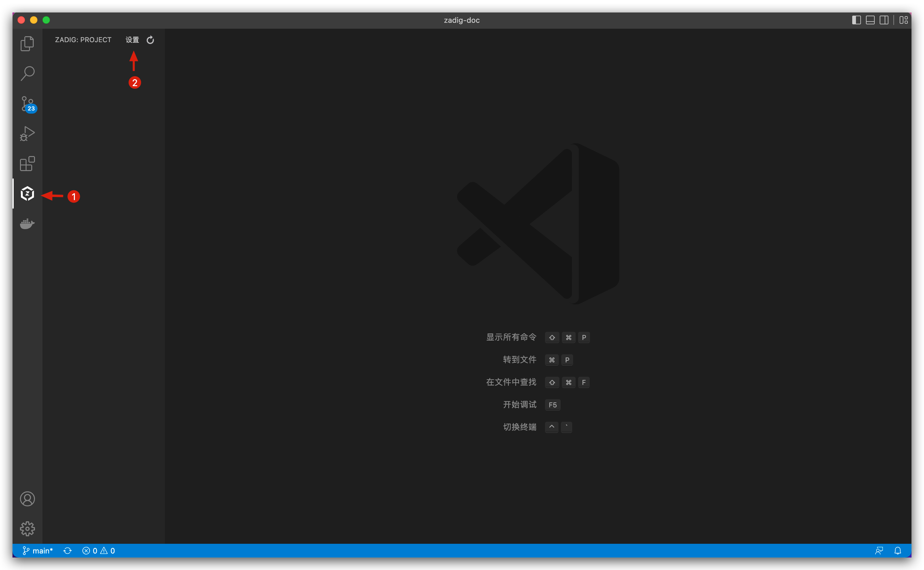Screen dimensions: 924x570
Task: Open the Customize Layout control
Action: point(904,20)
